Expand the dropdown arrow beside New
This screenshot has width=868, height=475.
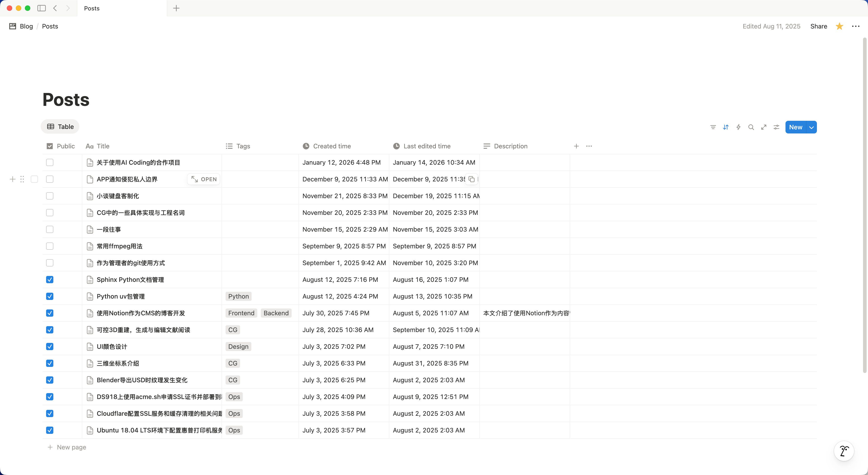pos(811,127)
